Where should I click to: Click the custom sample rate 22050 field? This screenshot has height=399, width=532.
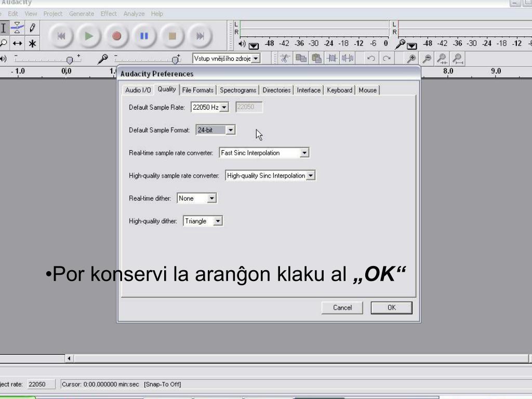(249, 107)
